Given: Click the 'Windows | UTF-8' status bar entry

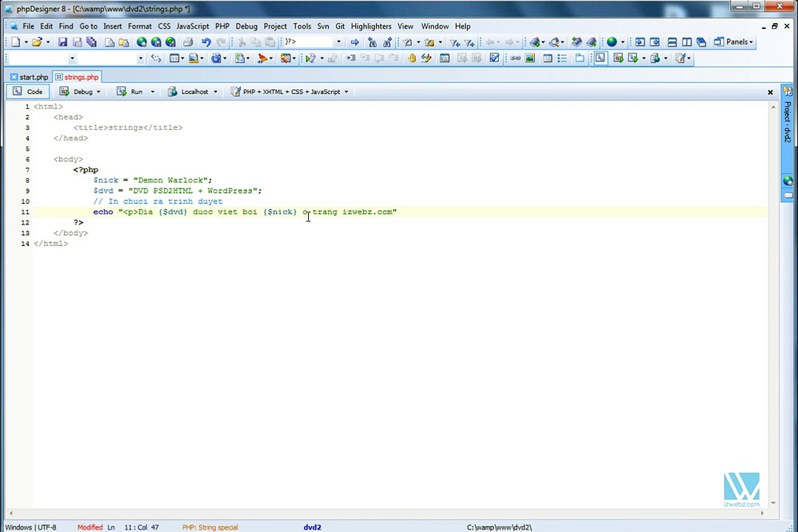Looking at the screenshot, I should [30, 527].
